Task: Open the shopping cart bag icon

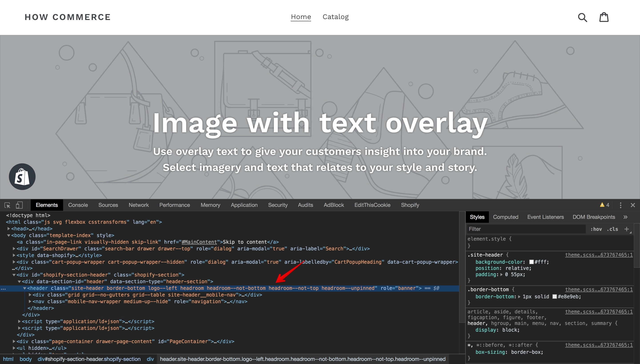Action: click(x=604, y=17)
